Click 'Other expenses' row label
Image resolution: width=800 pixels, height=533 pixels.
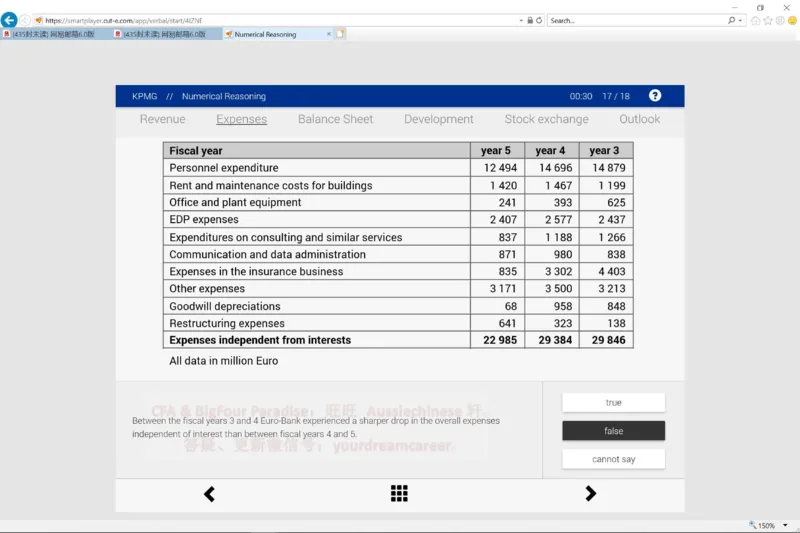(x=207, y=289)
